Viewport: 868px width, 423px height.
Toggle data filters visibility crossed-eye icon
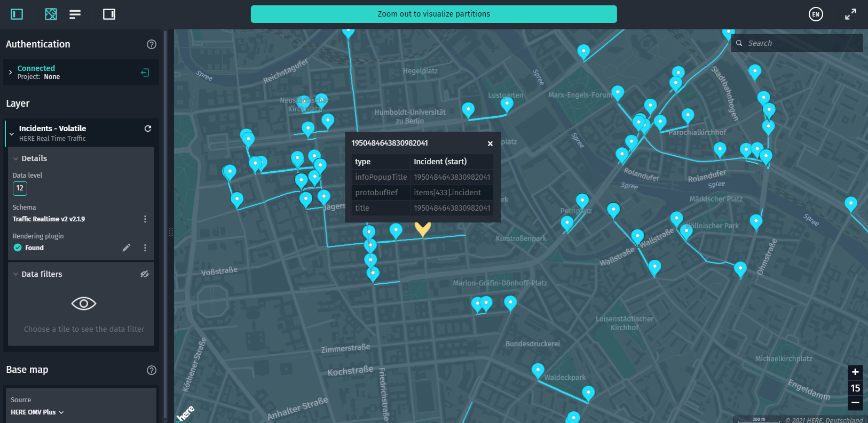point(145,274)
